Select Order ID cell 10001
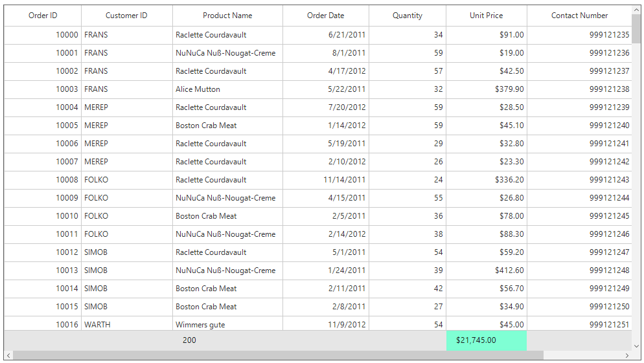Image resolution: width=644 pixels, height=363 pixels. coord(43,53)
